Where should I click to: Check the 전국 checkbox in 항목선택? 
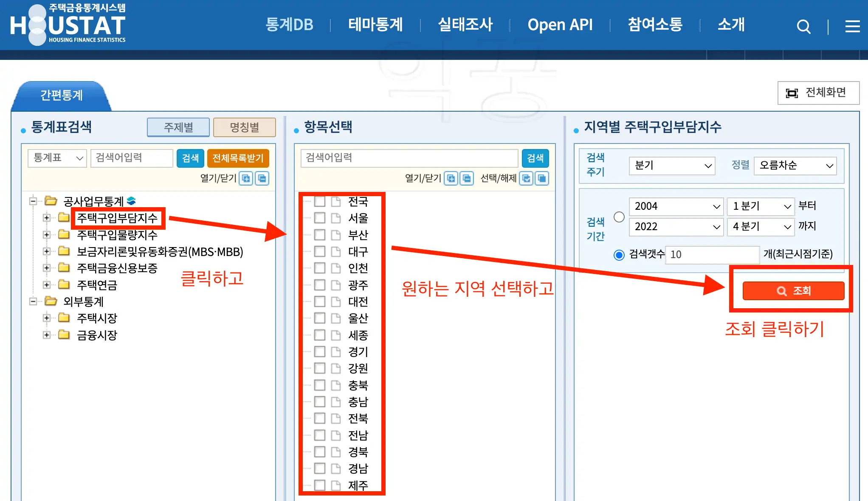(320, 202)
